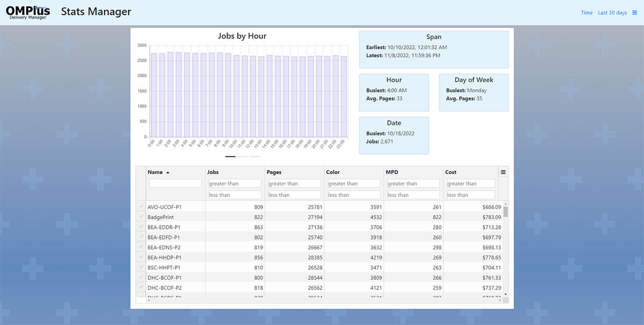Toggle the BadgePrint row checkmark
Image resolution: width=644 pixels, height=325 pixels.
click(x=141, y=217)
